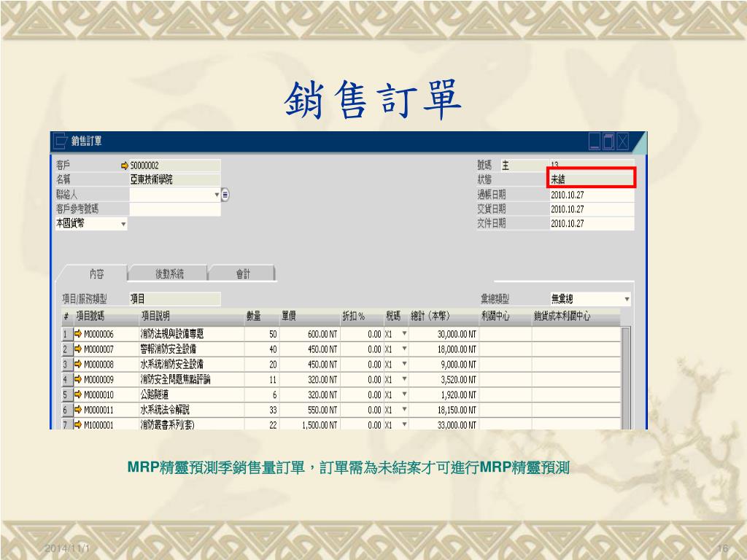The image size is (747, 560).
Task: Click the 文件日期 date field
Action: 592,223
